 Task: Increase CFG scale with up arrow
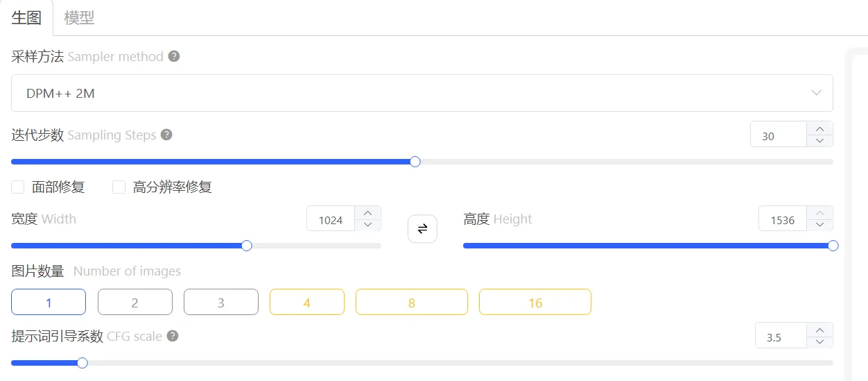pyautogui.click(x=820, y=330)
